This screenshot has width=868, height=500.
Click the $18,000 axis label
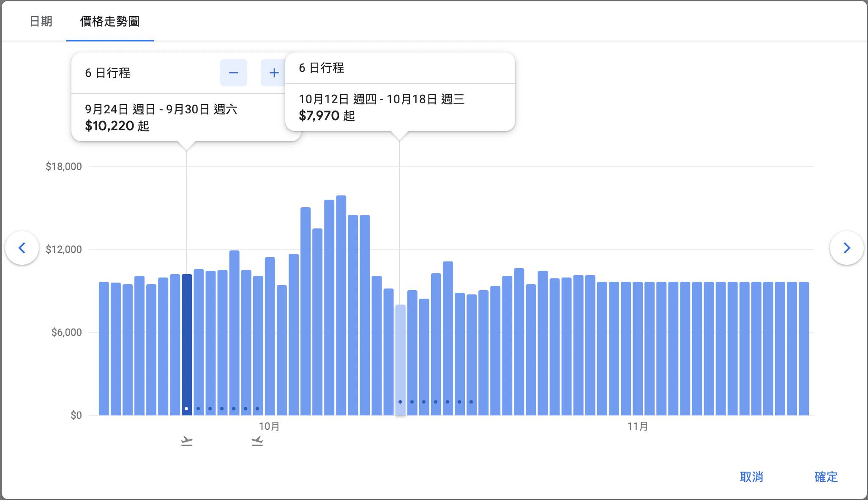[64, 166]
